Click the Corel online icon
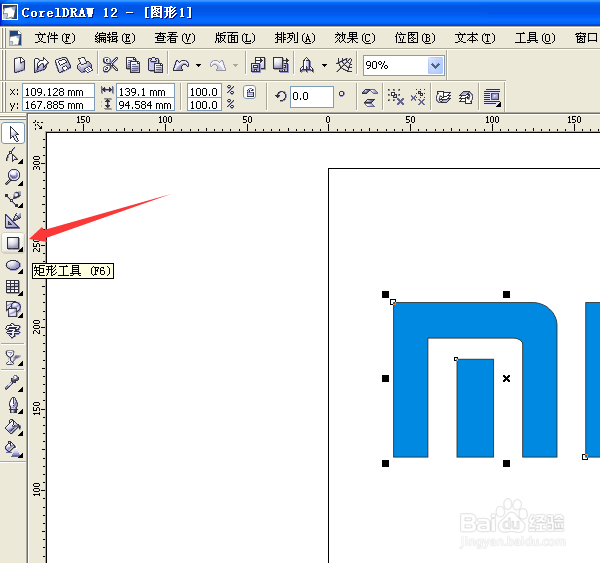Screen dimensions: 600x563 tap(344, 65)
